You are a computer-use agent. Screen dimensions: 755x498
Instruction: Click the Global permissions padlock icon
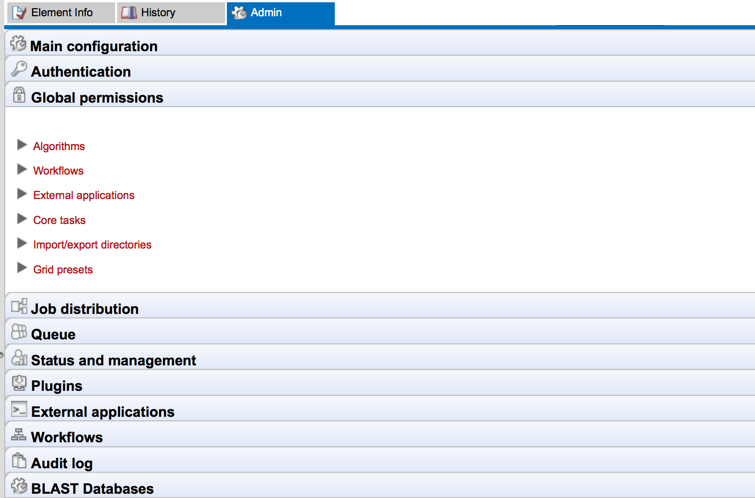click(19, 95)
